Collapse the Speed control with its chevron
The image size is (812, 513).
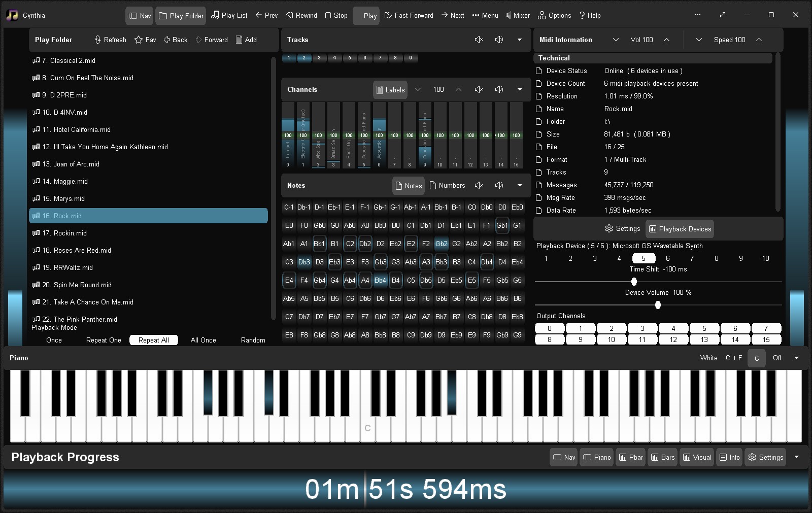[760, 40]
